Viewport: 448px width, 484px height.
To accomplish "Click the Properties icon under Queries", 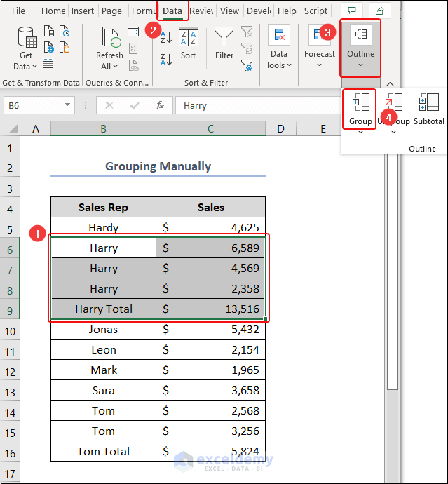I will (x=133, y=48).
